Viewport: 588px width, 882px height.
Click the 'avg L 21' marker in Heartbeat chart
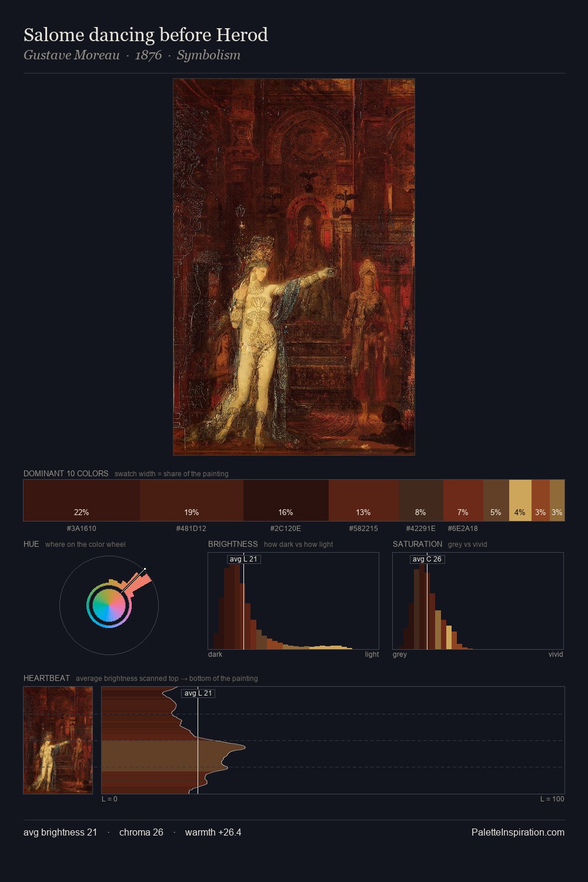point(198,693)
